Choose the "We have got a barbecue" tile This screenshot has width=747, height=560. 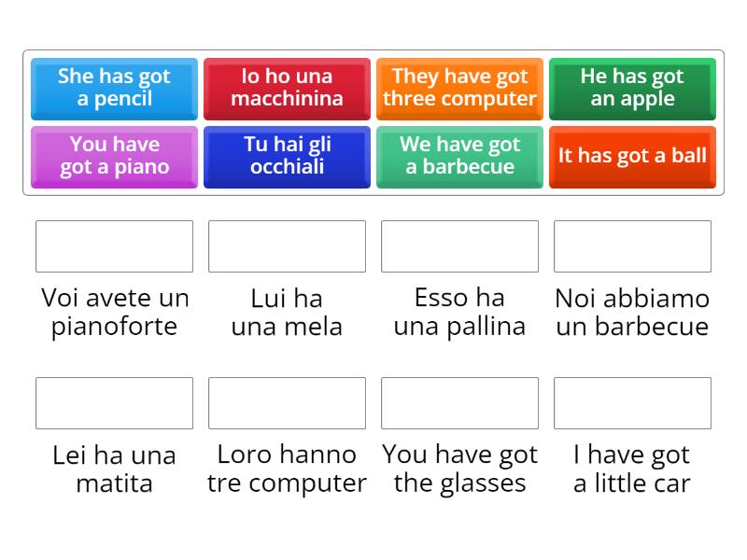458,156
